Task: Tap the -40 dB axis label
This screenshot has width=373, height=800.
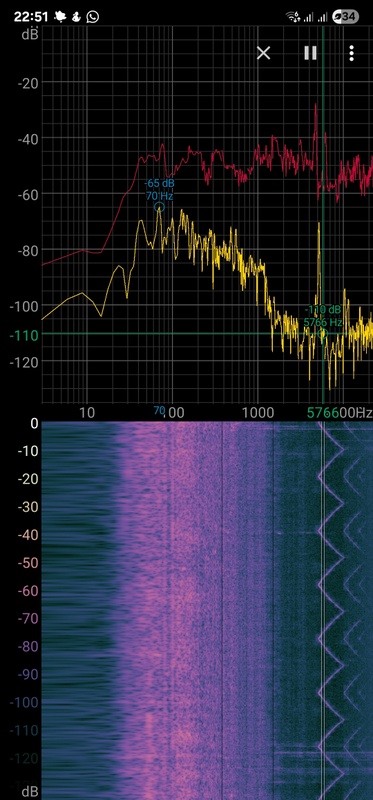Action: [x=27, y=138]
